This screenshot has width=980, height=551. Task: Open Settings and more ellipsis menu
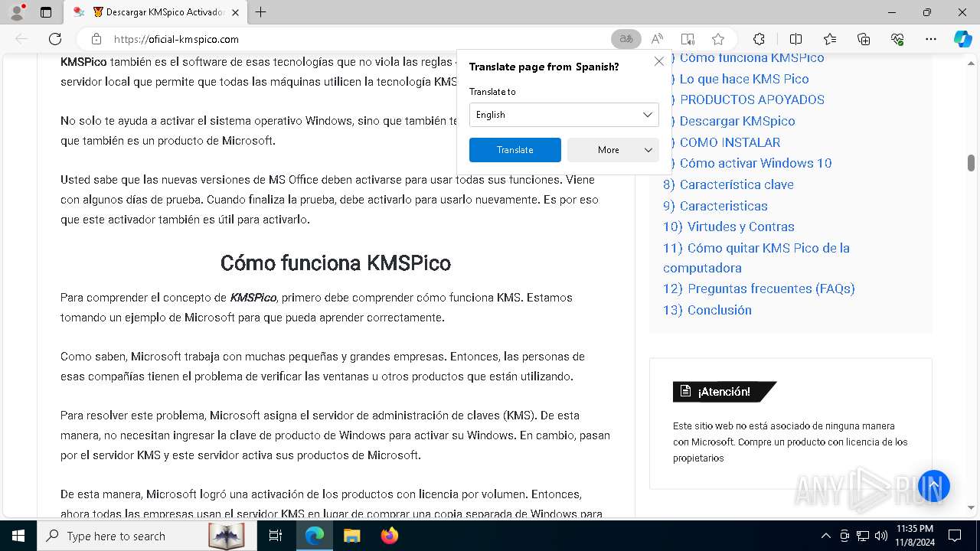[931, 39]
